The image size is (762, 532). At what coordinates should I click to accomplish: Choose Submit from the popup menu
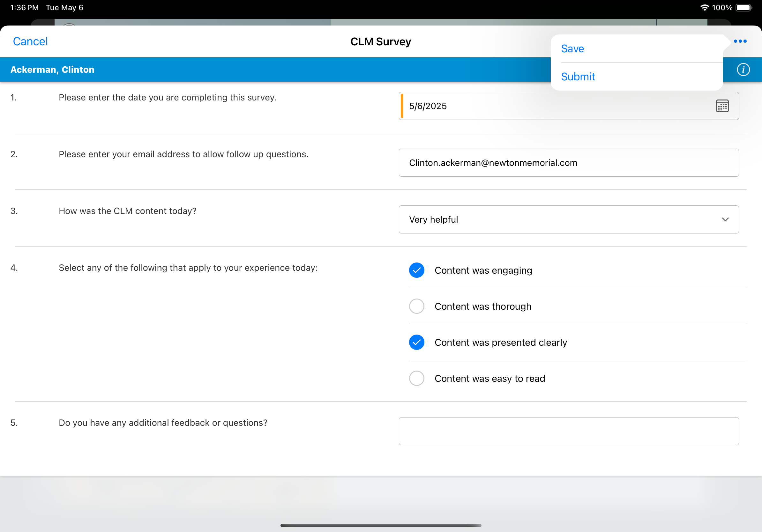[578, 77]
